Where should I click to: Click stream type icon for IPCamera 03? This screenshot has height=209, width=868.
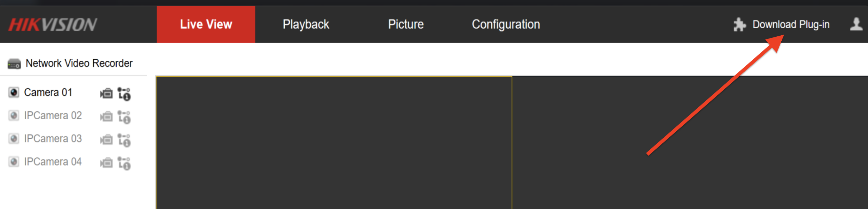(x=124, y=140)
